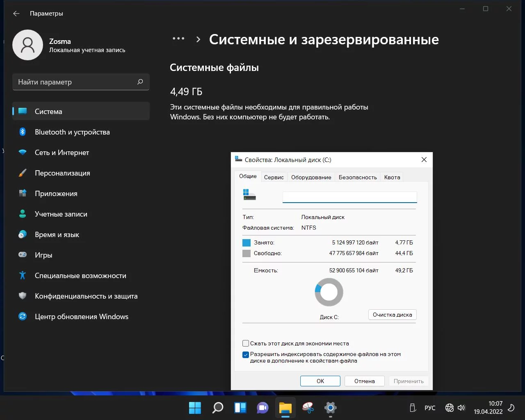Click the 47 775 657 984 байт free value
The height and width of the screenshot is (420, 525).
tap(354, 253)
